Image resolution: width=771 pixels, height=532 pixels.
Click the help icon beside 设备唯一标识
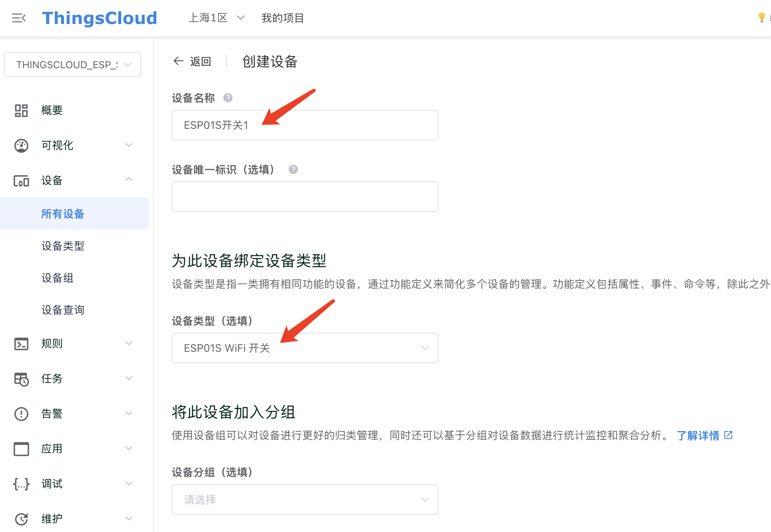tap(293, 170)
